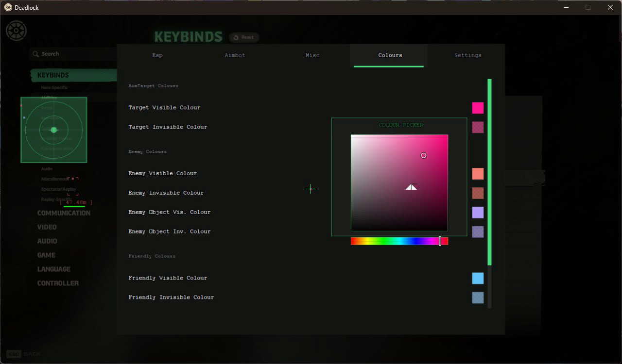Open the Misc tab

tap(312, 55)
